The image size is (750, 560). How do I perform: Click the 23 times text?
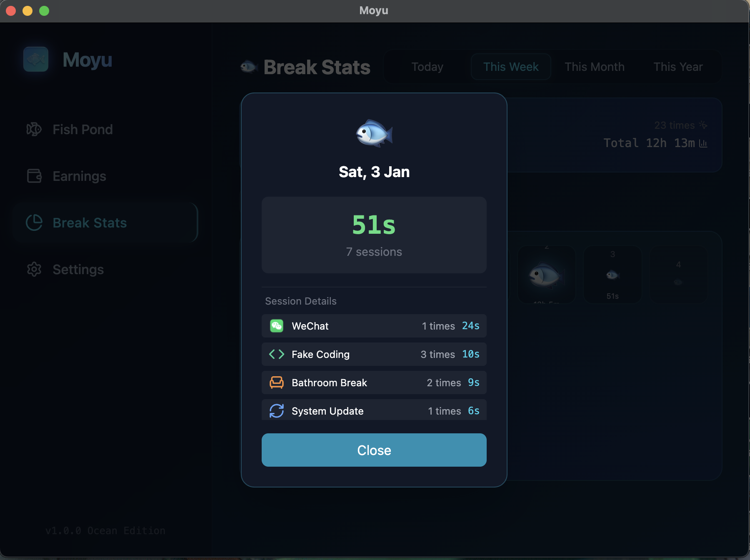click(x=674, y=125)
